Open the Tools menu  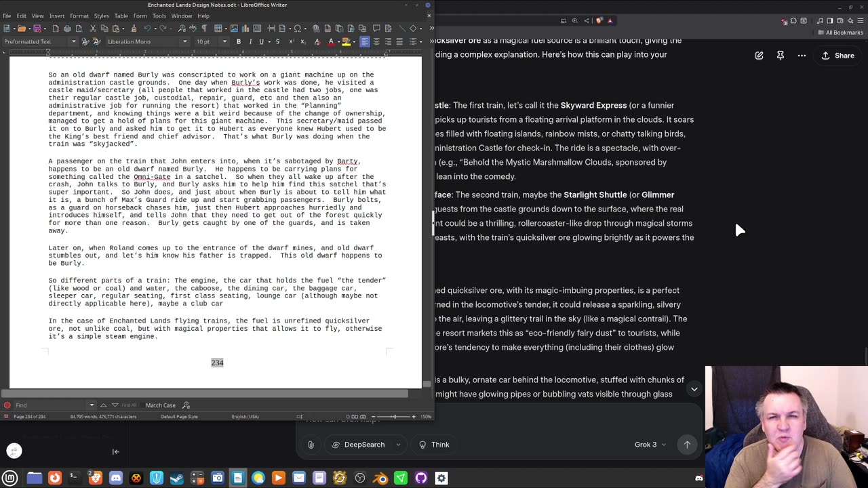[x=159, y=16]
